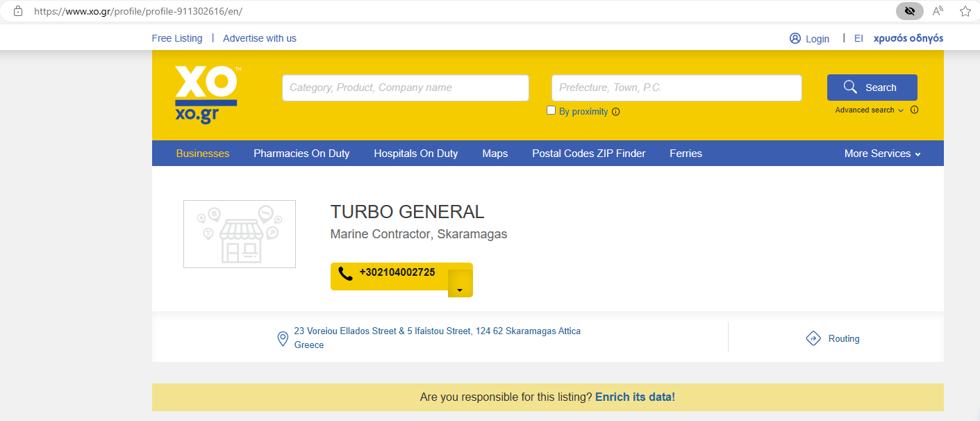Open the Pharmacies On Duty tab
The width and height of the screenshot is (980, 421).
[x=301, y=154]
